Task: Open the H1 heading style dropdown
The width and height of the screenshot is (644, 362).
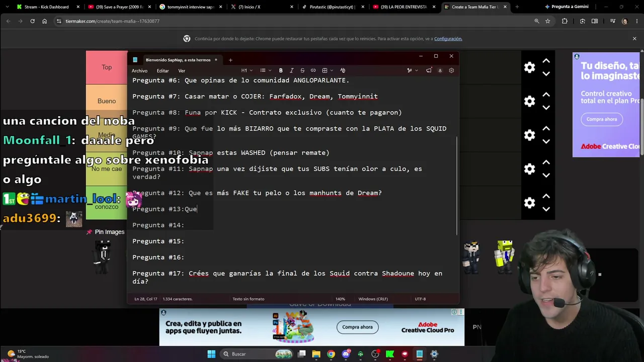Action: pyautogui.click(x=247, y=70)
